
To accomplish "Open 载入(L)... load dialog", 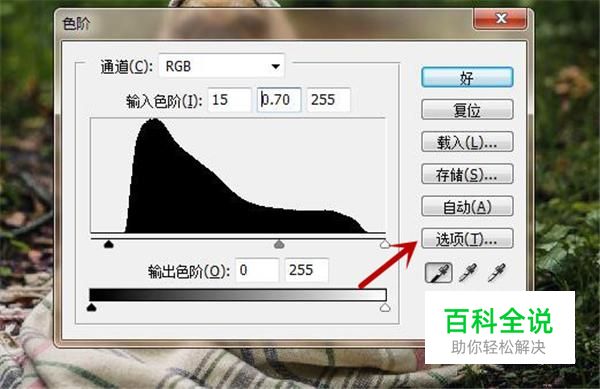I will point(467,142).
